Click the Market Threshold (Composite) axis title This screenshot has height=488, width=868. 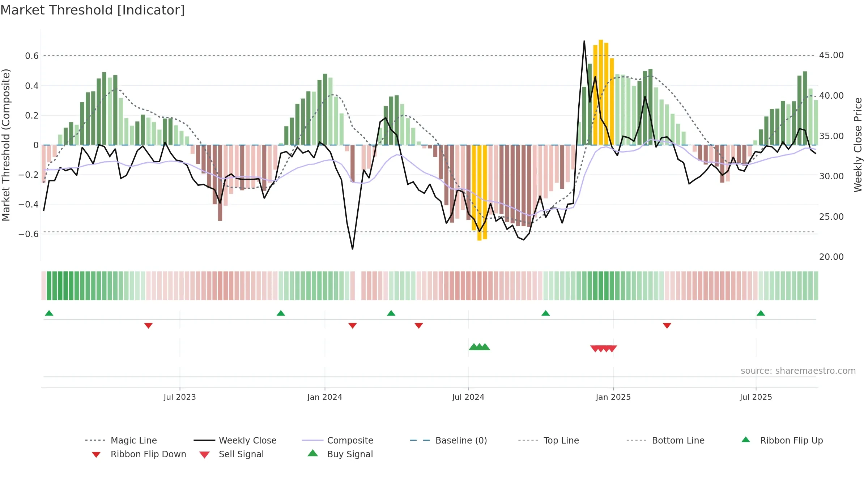click(6, 145)
